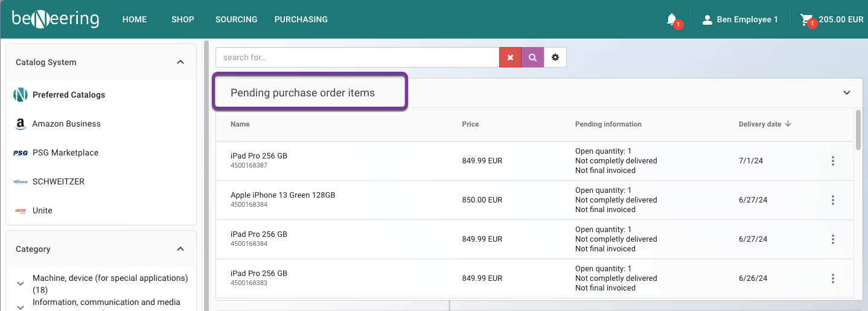Open the notifications bell icon
This screenshot has height=311, width=868.
point(672,20)
